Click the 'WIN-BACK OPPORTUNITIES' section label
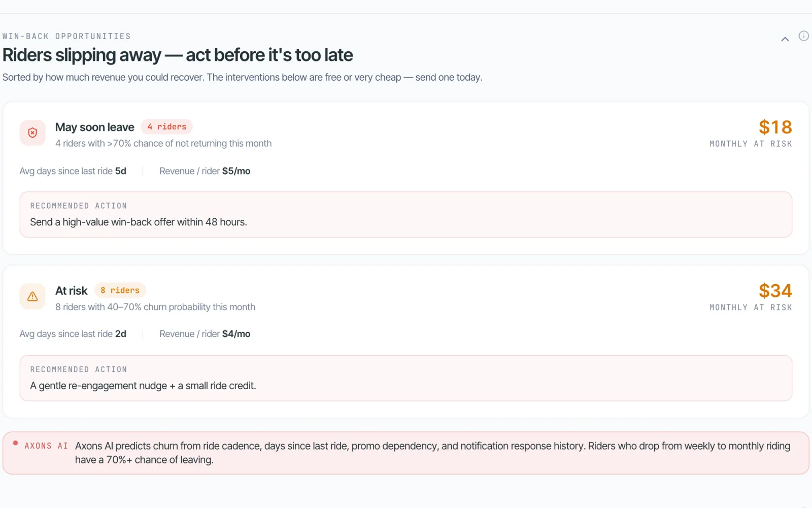 click(66, 37)
